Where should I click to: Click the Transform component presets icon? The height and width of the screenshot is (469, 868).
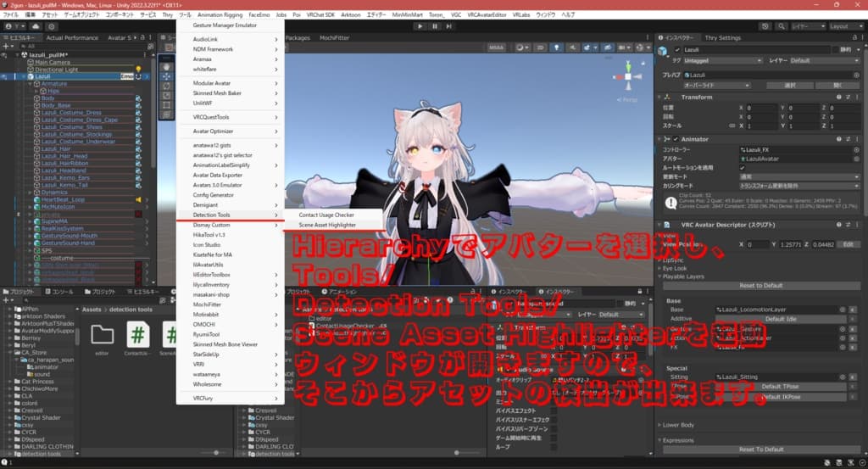click(x=848, y=97)
